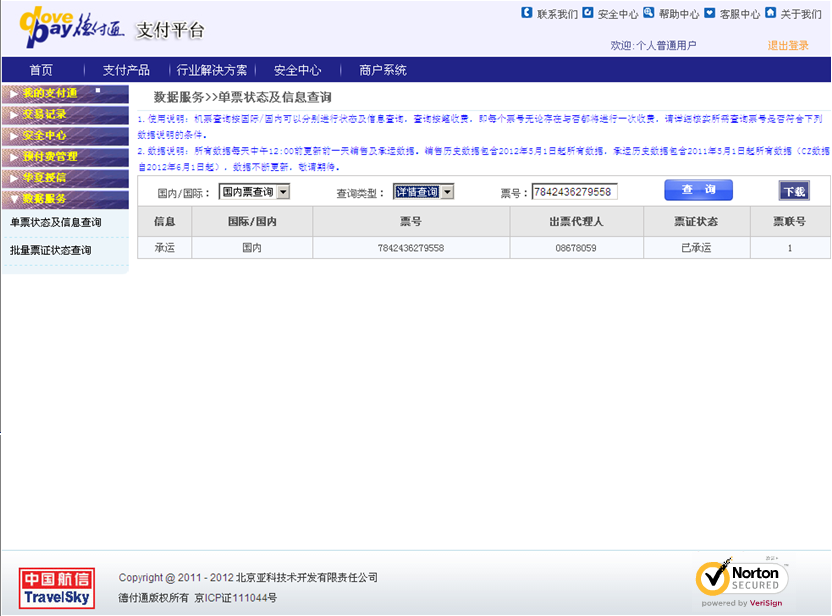Click the 退出登录 logout link
832x616 pixels.
click(787, 46)
